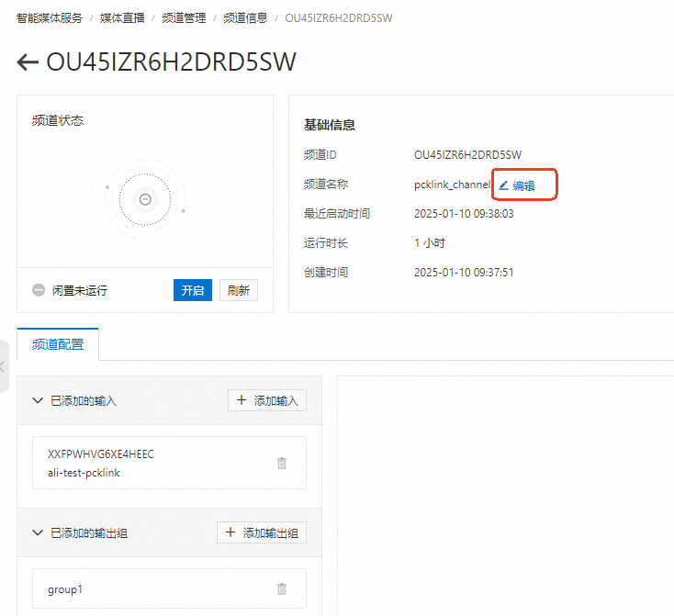Collapse the 已添加的输出组 section chevron
Screen dimensions: 674x616
pyautogui.click(x=38, y=533)
